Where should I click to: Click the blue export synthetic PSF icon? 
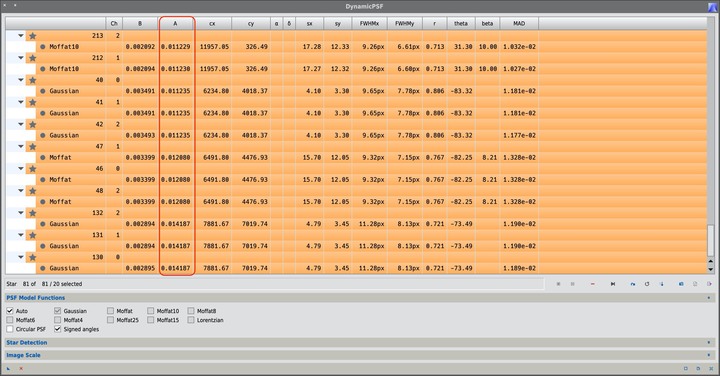click(681, 284)
